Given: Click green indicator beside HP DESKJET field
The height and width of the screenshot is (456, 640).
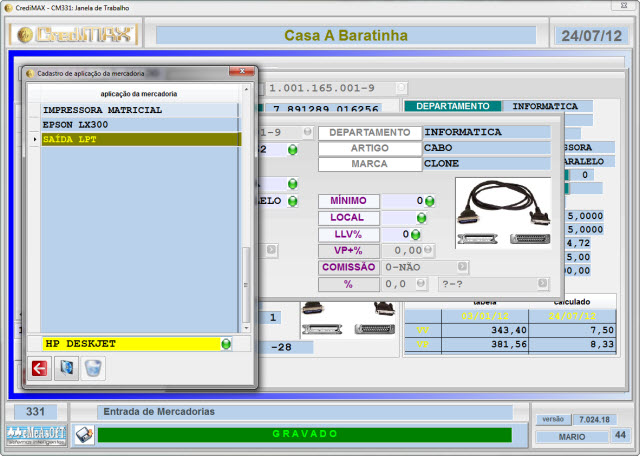Looking at the screenshot, I should [227, 344].
